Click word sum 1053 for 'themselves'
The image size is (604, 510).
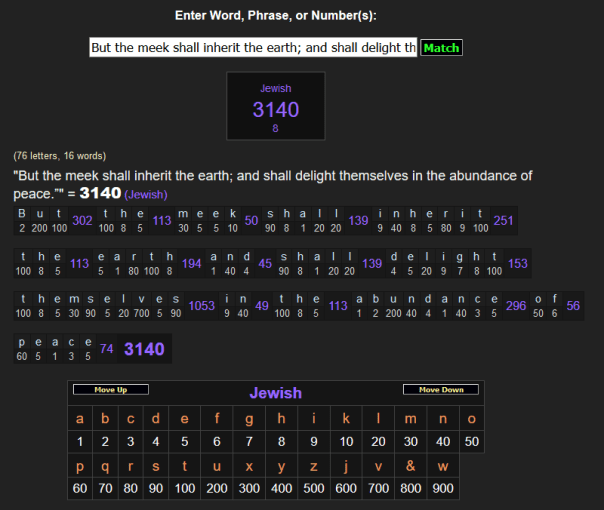201,306
